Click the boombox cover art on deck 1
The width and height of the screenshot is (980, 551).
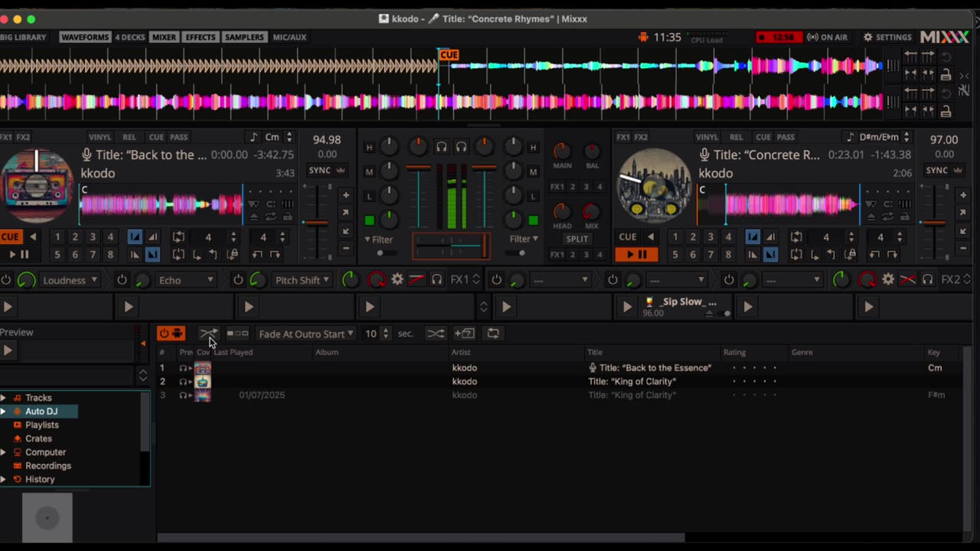[x=38, y=185]
